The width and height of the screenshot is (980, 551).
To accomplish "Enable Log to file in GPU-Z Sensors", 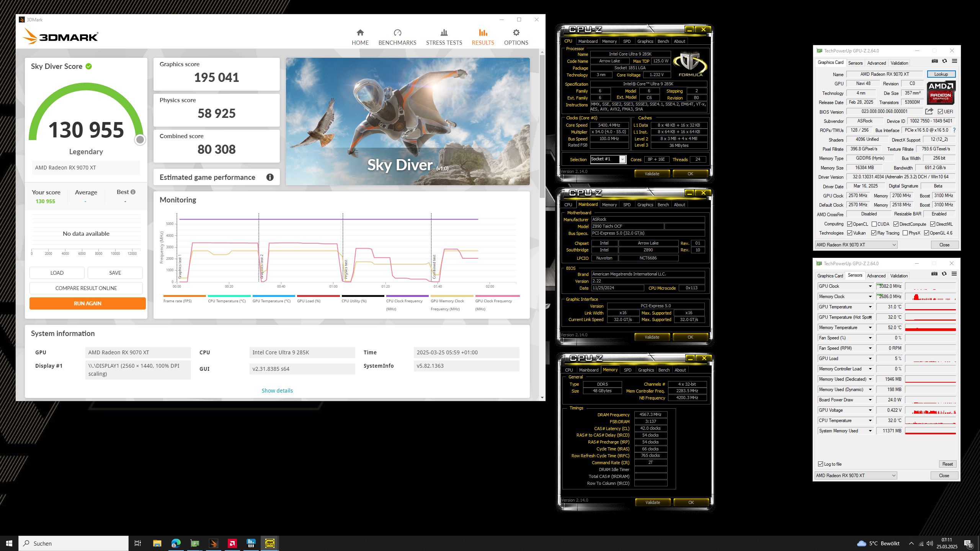I will click(x=820, y=464).
